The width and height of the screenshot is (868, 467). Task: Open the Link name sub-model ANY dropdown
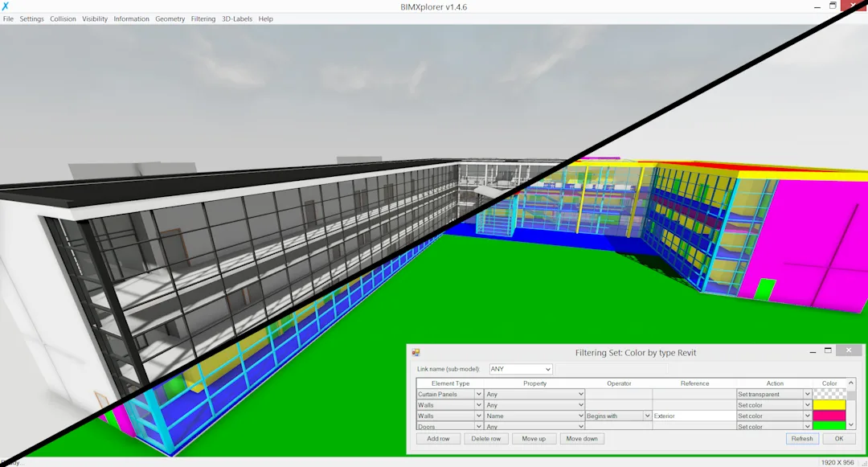tap(550, 368)
